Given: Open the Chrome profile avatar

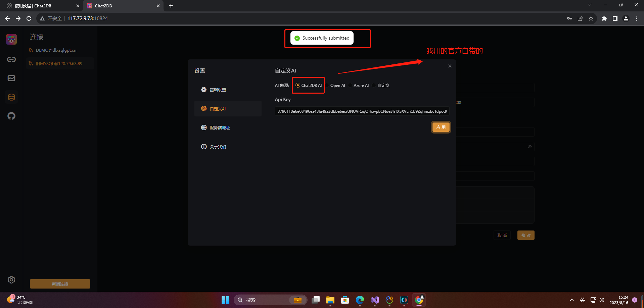Looking at the screenshot, I should tap(626, 18).
